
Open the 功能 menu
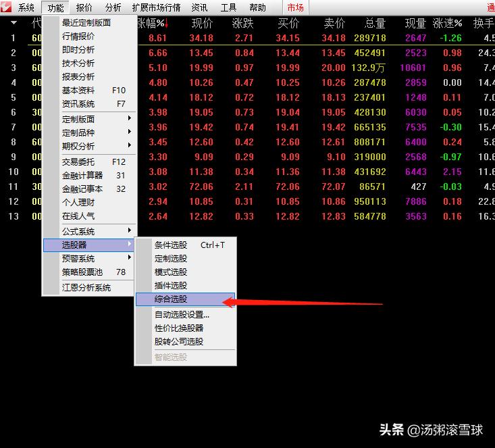55,7
